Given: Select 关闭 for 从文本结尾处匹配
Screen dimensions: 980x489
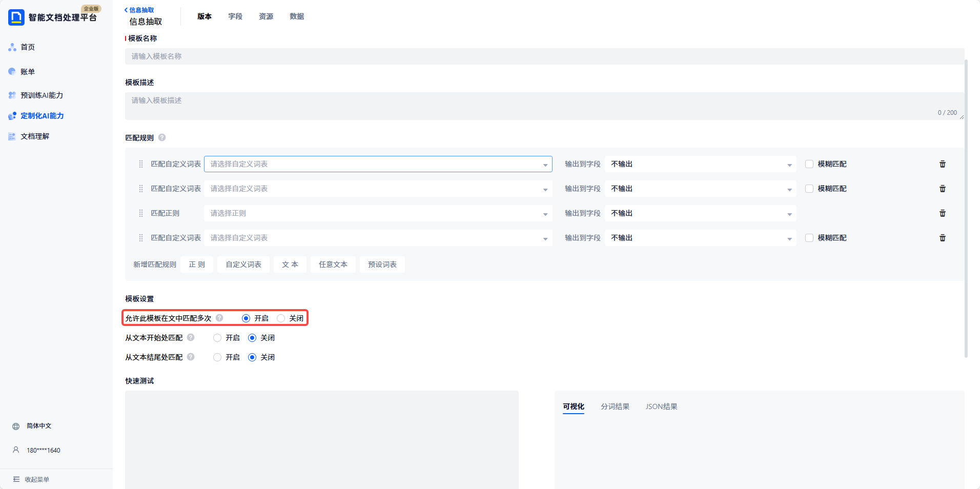Looking at the screenshot, I should [252, 357].
